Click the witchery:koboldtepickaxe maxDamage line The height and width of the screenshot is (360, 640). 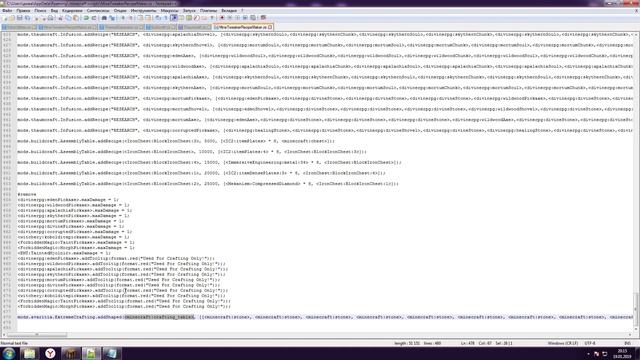coord(73,237)
